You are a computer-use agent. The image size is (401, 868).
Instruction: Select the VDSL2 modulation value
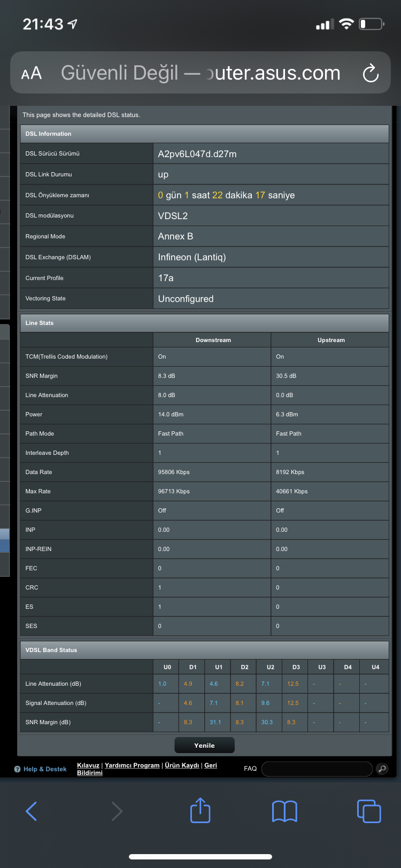click(173, 216)
